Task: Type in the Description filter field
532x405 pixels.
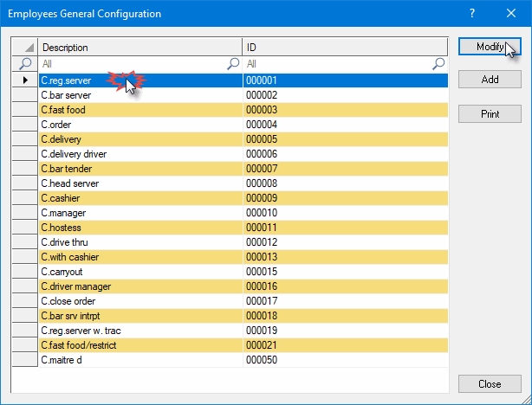Action: (130, 64)
